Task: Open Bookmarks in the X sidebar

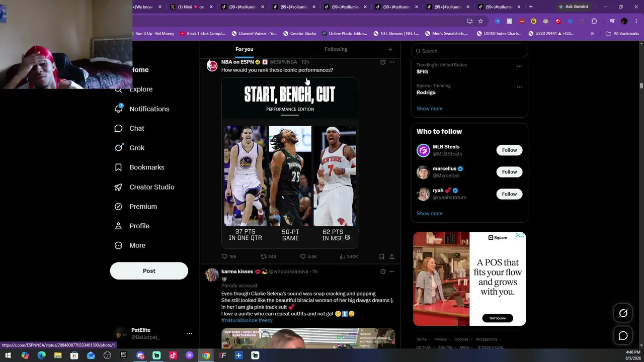Action: (x=139, y=167)
